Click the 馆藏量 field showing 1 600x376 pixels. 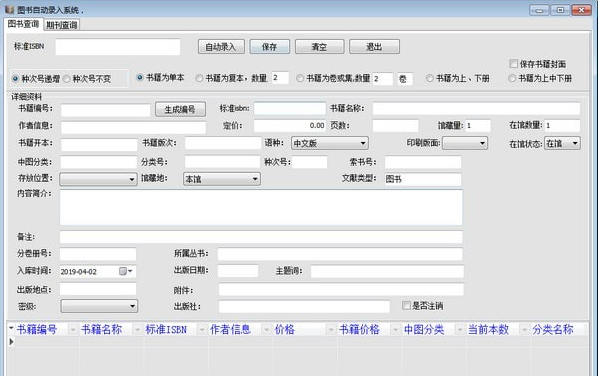[x=478, y=125]
